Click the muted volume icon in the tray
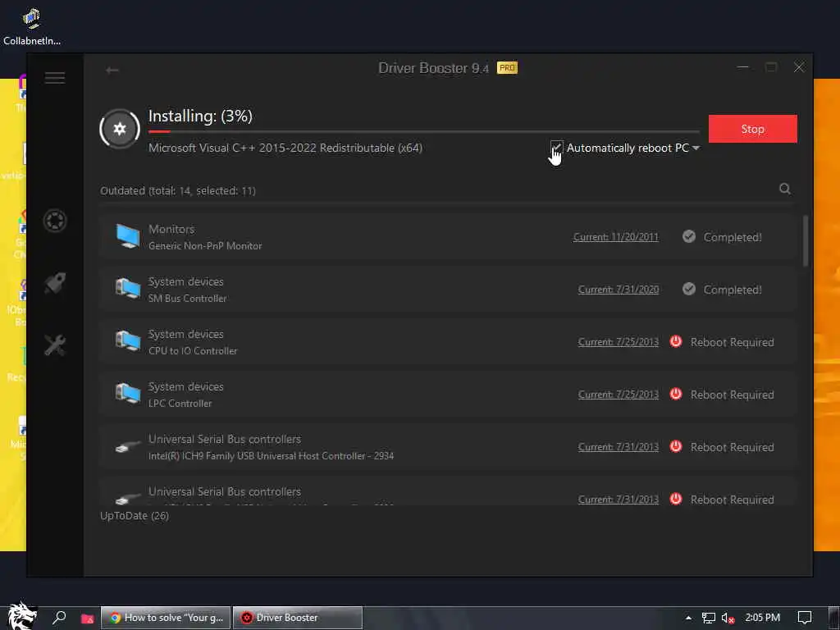The image size is (840, 630). tap(728, 618)
